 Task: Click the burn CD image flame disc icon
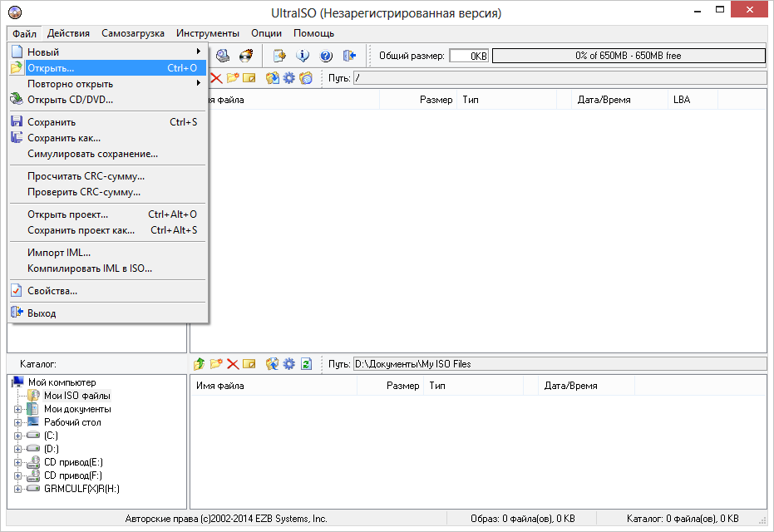246,56
